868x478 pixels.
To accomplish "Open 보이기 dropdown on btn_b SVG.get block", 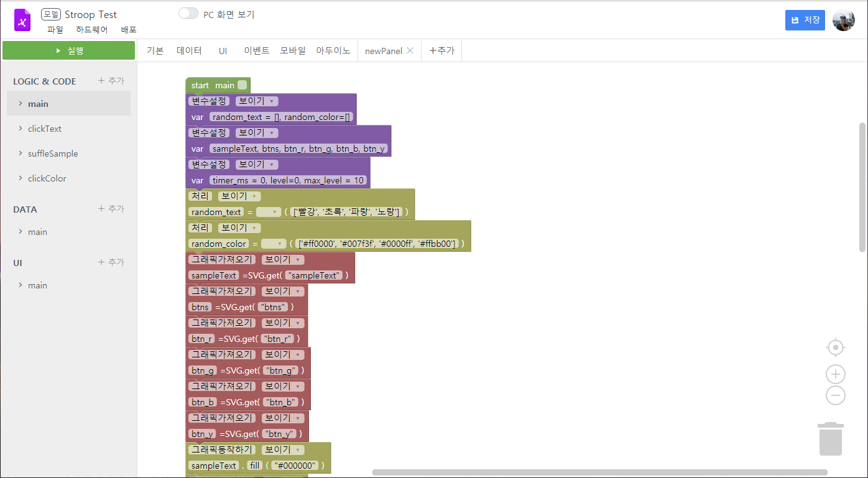I will 282,386.
